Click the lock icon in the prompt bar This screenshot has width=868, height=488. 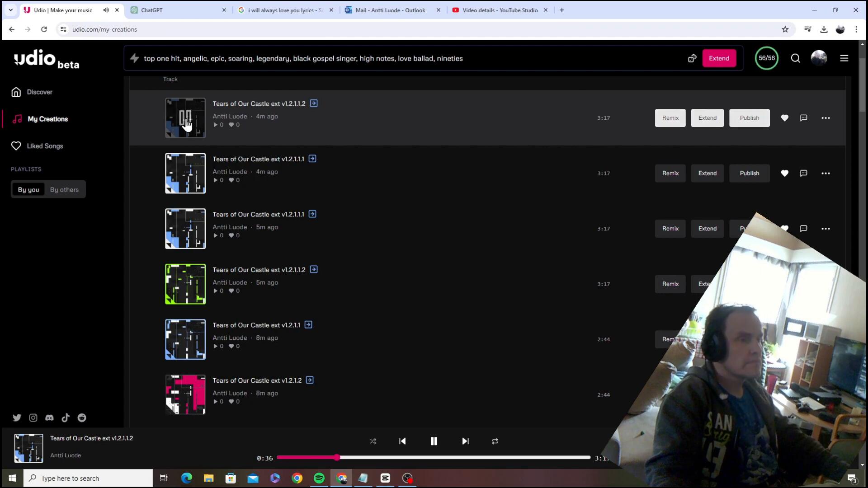(x=692, y=58)
